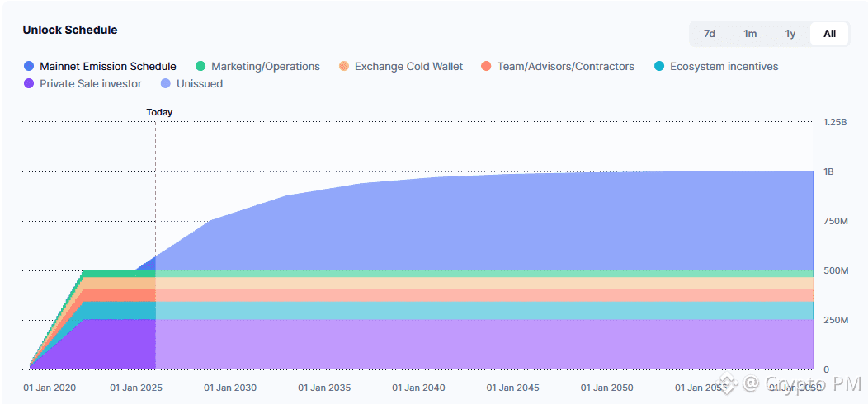This screenshot has height=404, width=868.
Task: Click the Private Sale investor purple legend dot
Action: tap(30, 84)
